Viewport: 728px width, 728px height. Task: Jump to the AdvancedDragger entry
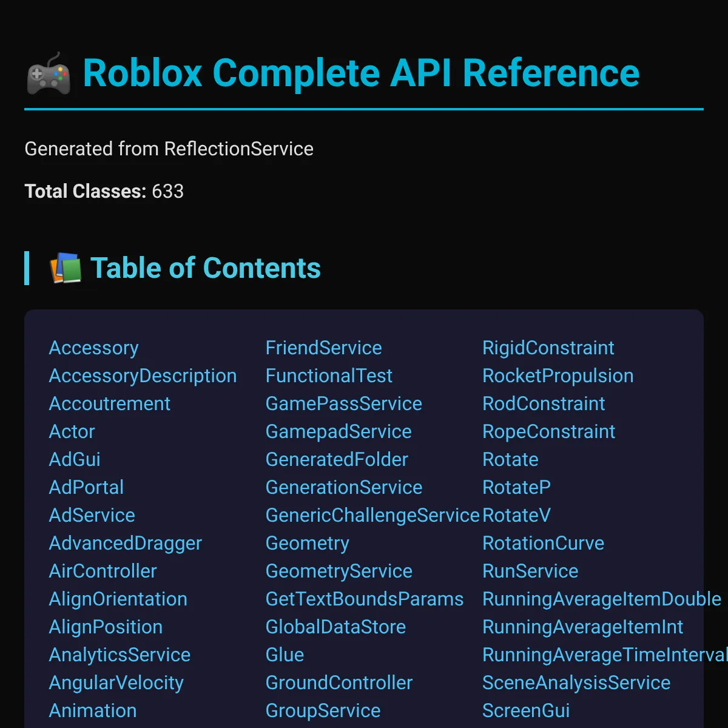(x=125, y=544)
